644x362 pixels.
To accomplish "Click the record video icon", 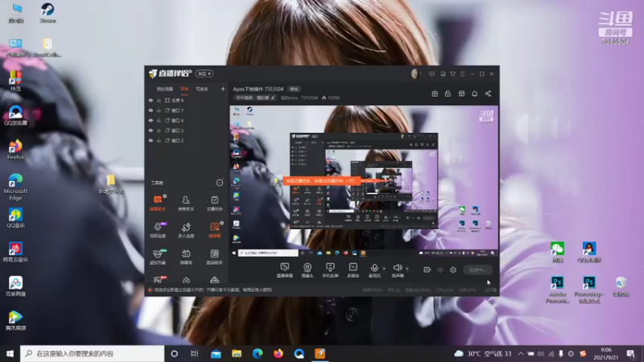I will pyautogui.click(x=427, y=269).
